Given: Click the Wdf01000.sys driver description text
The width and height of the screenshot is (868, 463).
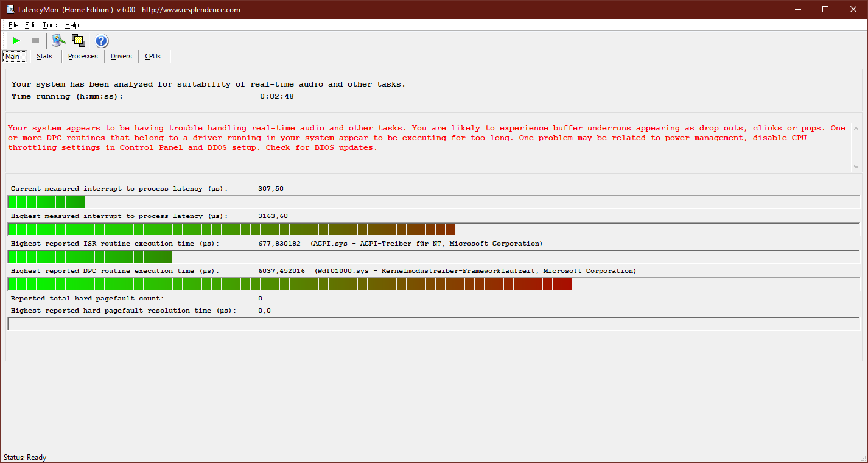Looking at the screenshot, I should pos(475,271).
